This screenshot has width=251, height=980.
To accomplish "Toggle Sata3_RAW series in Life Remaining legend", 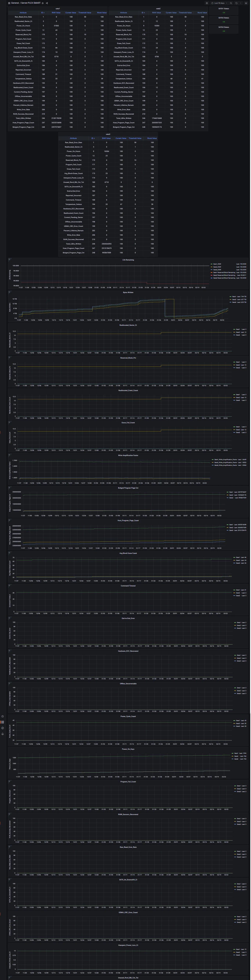I will click(x=217, y=270).
